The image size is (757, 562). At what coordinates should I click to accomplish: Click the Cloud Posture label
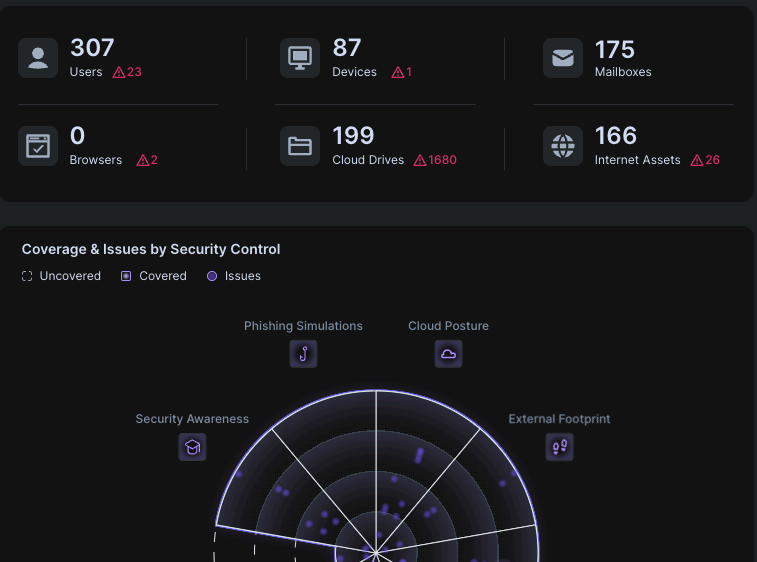coord(449,326)
